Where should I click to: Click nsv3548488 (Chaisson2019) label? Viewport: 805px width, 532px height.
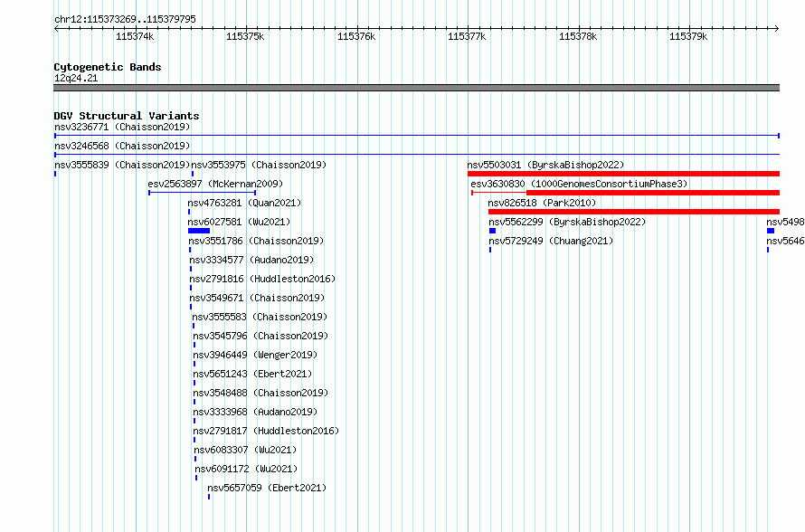pos(260,393)
